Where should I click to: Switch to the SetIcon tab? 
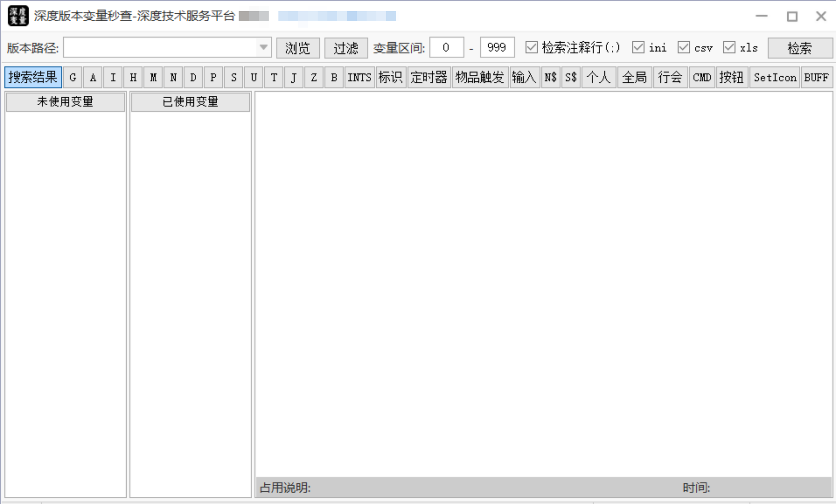(775, 77)
